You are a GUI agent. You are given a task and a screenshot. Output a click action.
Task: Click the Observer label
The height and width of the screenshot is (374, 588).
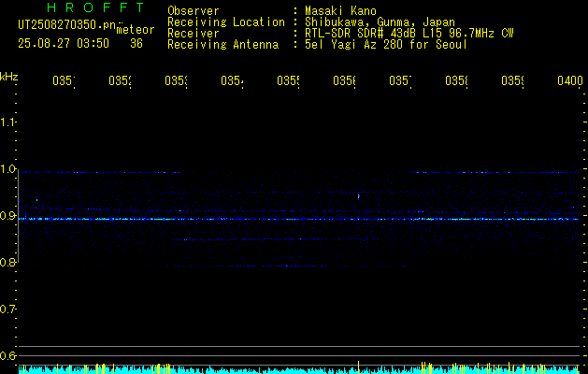click(194, 10)
